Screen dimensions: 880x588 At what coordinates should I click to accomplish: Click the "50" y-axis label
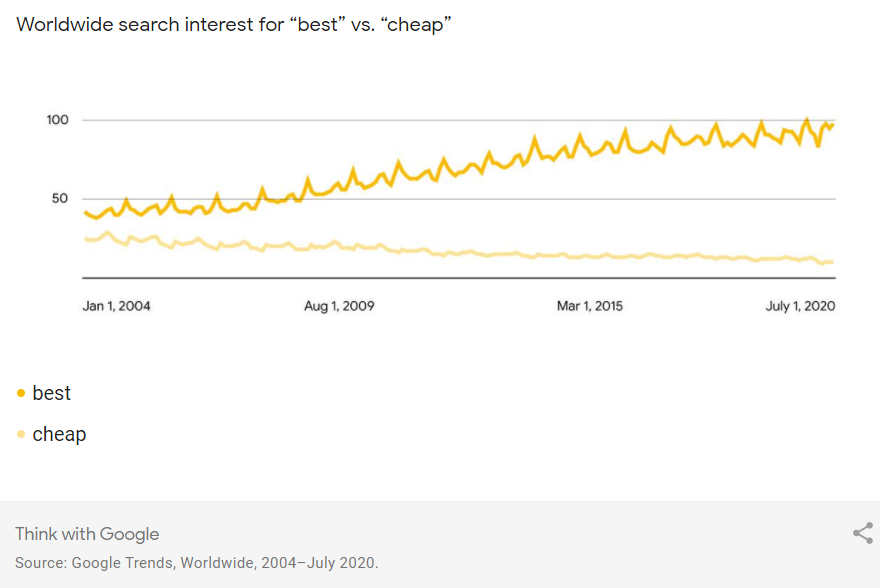click(x=61, y=198)
